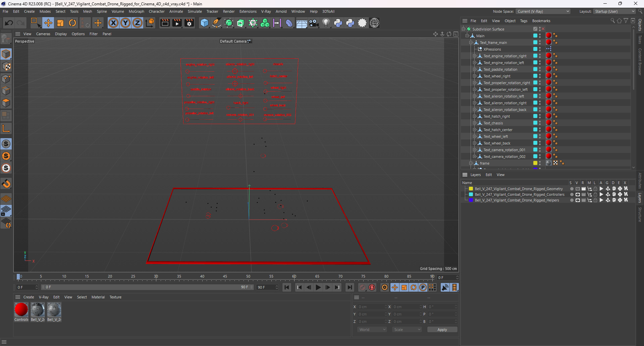
Task: Click the Make Editable icon
Action: 6,39
